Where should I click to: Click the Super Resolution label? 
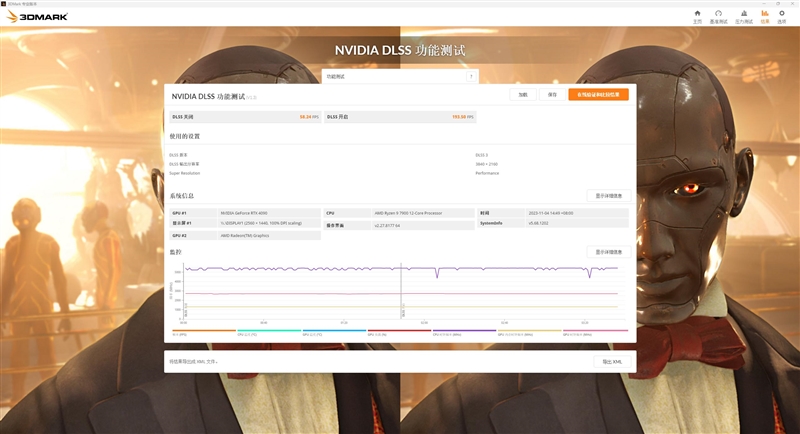pos(185,173)
